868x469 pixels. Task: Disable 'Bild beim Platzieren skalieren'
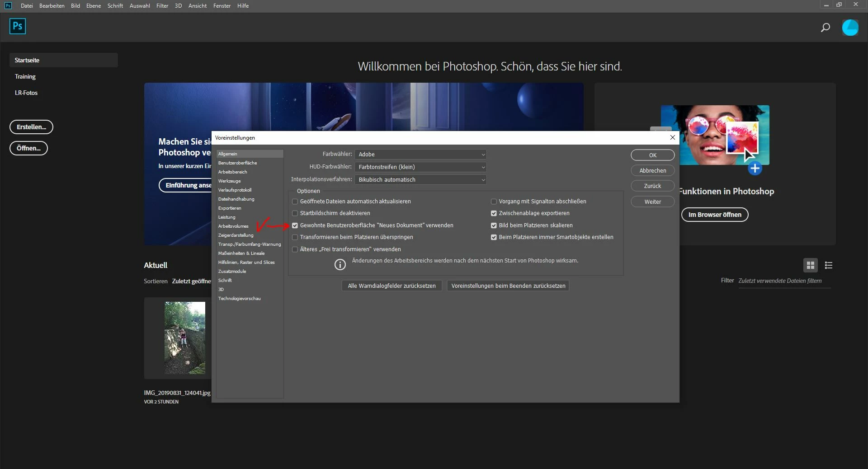pos(494,225)
